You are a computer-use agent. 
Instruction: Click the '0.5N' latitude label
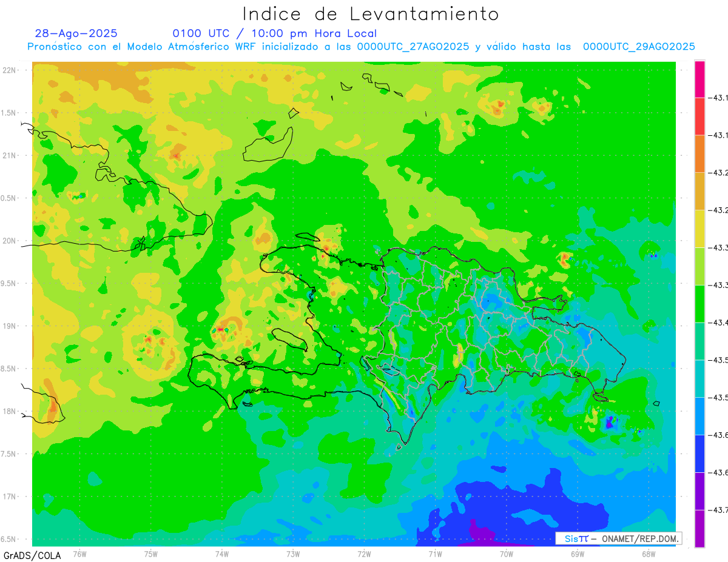point(9,198)
